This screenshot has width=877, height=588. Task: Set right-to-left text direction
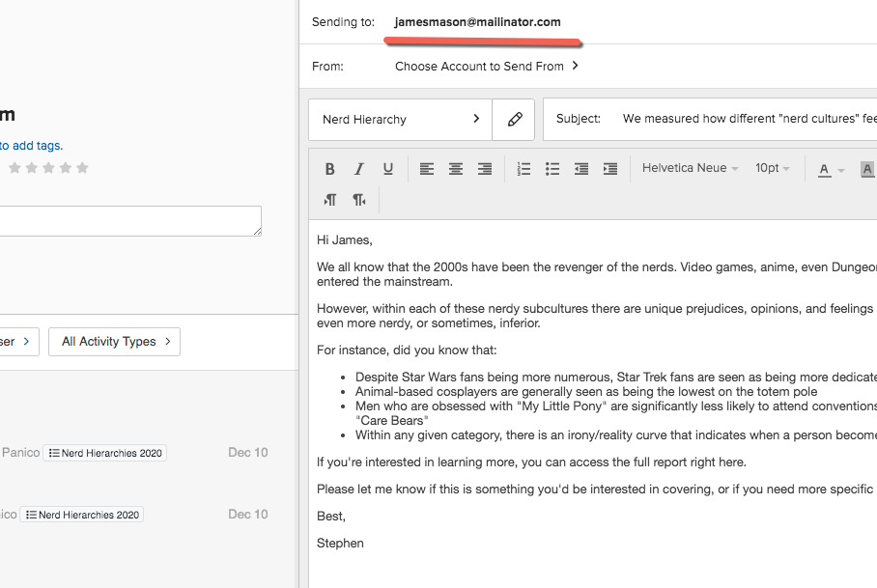click(x=359, y=200)
